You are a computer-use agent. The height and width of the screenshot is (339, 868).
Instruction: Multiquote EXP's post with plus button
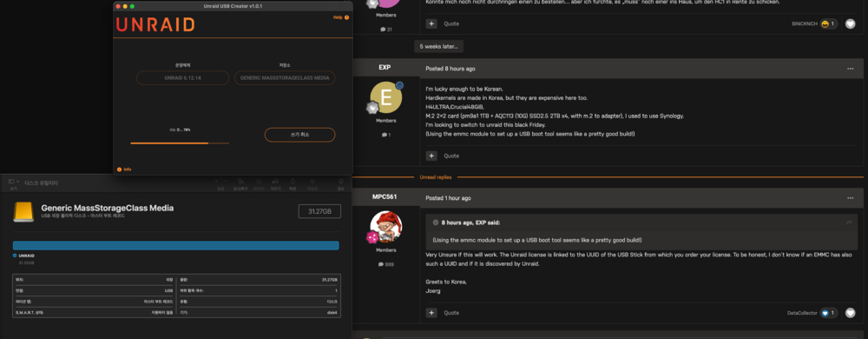coord(431,156)
